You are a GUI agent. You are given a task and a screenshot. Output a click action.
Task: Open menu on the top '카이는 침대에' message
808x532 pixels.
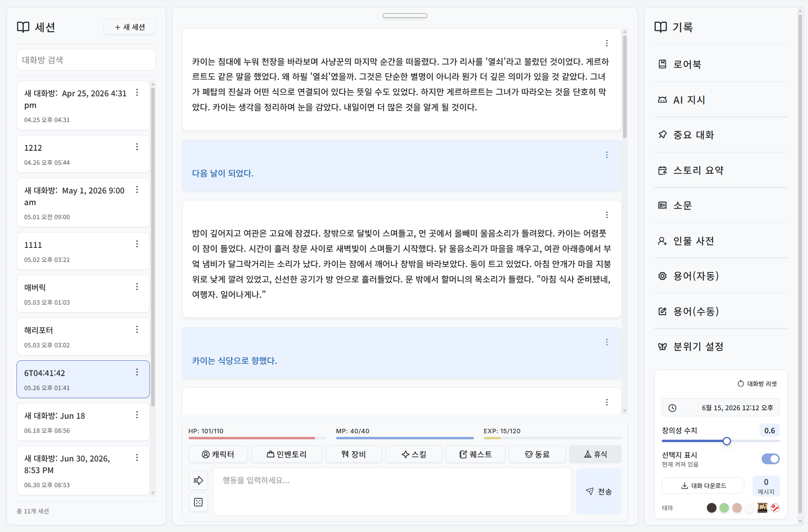607,44
